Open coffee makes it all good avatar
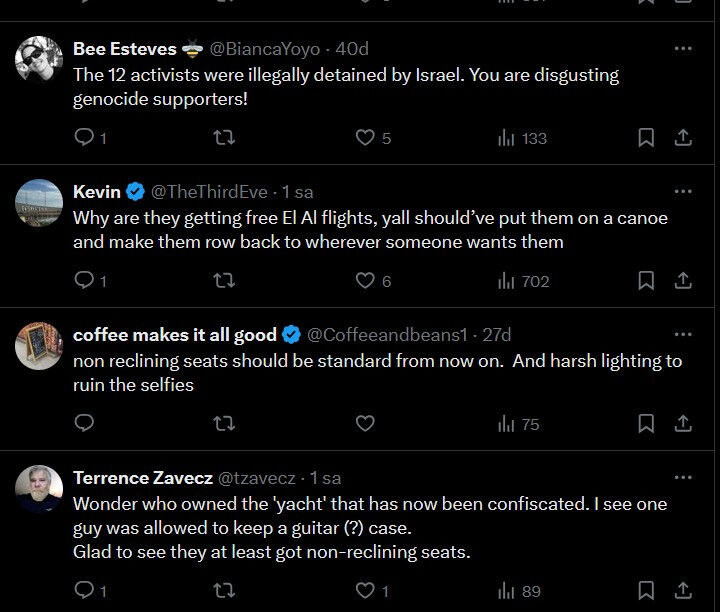Viewport: 720px width, 612px height. point(39,346)
